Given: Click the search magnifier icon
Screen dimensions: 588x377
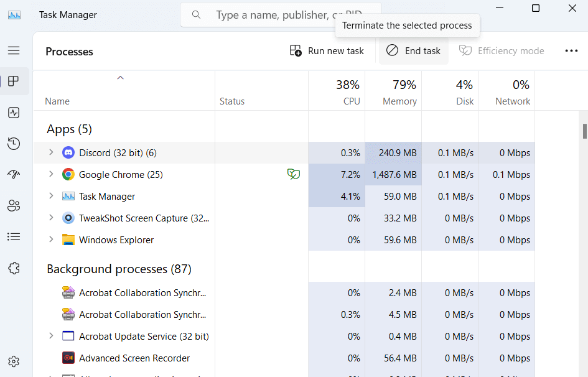Looking at the screenshot, I should [196, 14].
